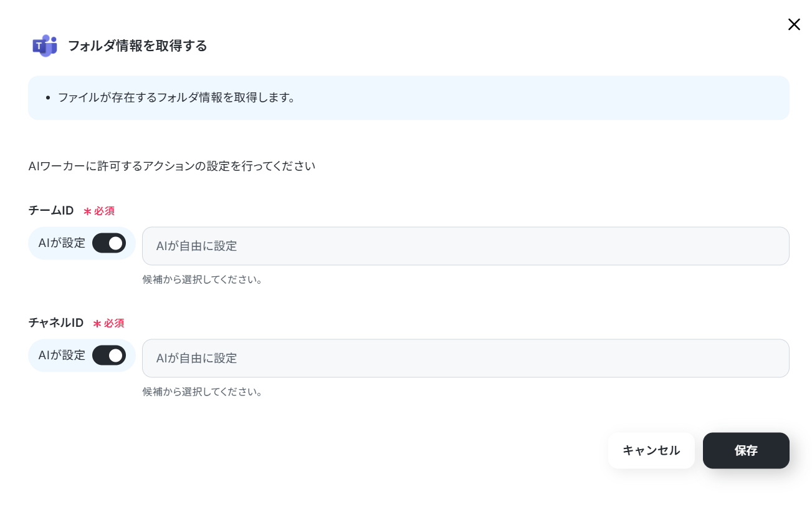Toggle the AIが設定 switch for チャネルID
The width and height of the screenshot is (812, 527).
pos(109,355)
